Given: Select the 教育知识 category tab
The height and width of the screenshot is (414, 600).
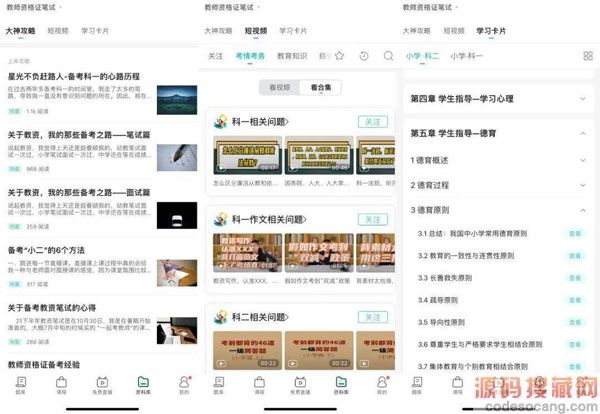Looking at the screenshot, I should coord(292,56).
